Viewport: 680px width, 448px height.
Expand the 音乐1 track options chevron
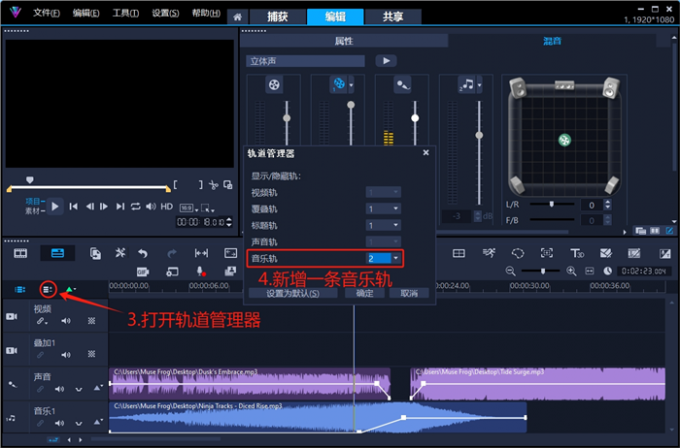pyautogui.click(x=78, y=423)
